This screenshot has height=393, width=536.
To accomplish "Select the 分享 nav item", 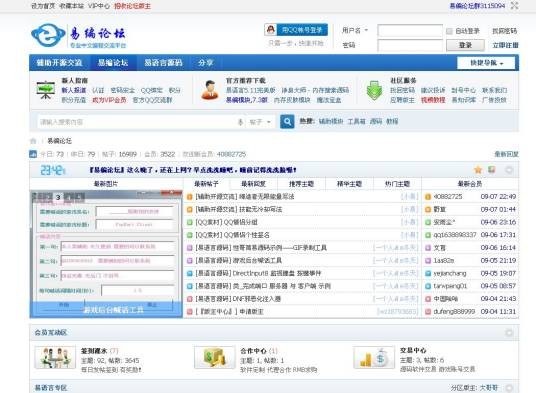I will pos(205,63).
